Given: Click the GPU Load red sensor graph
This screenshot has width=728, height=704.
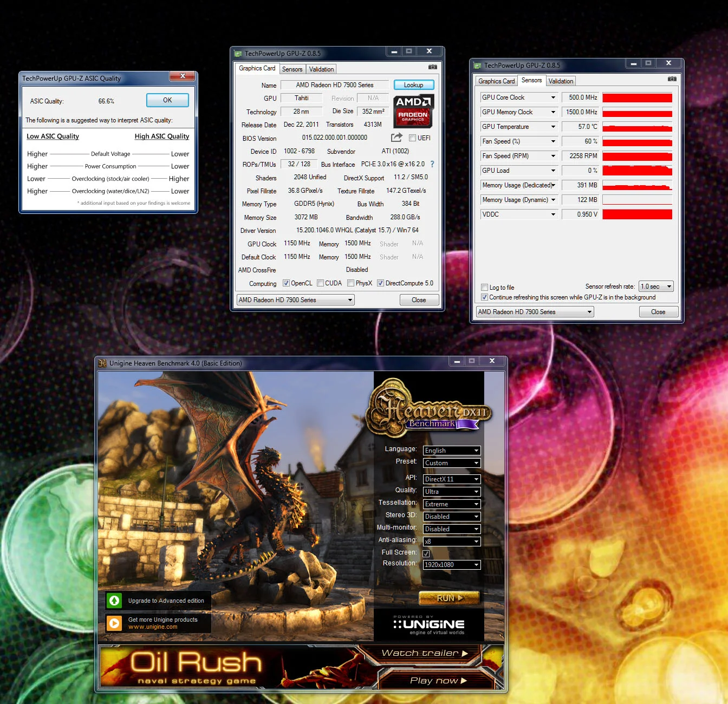Looking at the screenshot, I should point(637,171).
